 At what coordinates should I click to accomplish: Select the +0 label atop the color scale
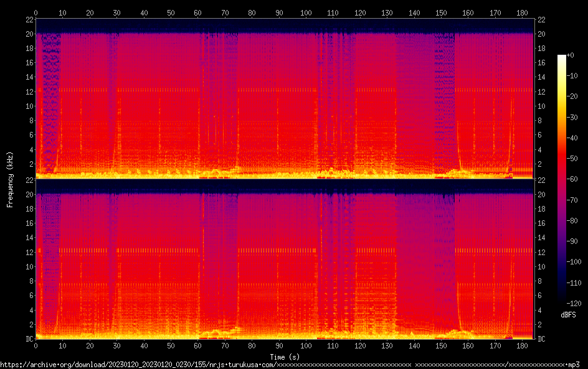[x=571, y=55]
